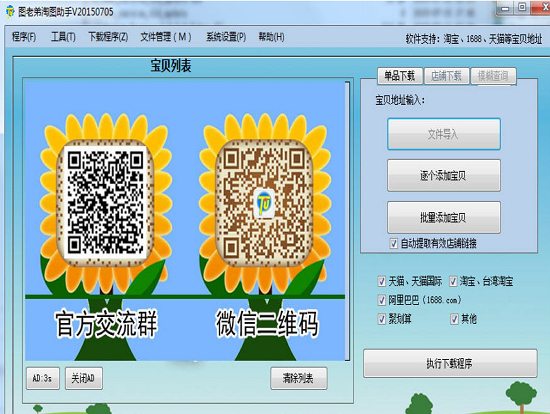Open the 下载程序(Z) menu
The width and height of the screenshot is (550, 414).
108,37
